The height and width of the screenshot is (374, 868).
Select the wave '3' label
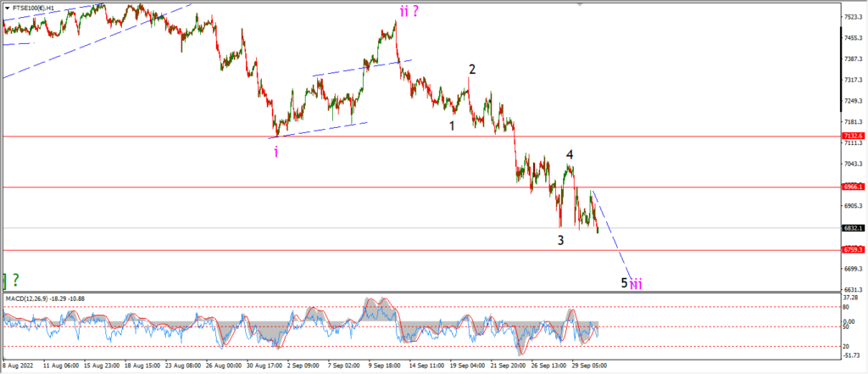(561, 241)
